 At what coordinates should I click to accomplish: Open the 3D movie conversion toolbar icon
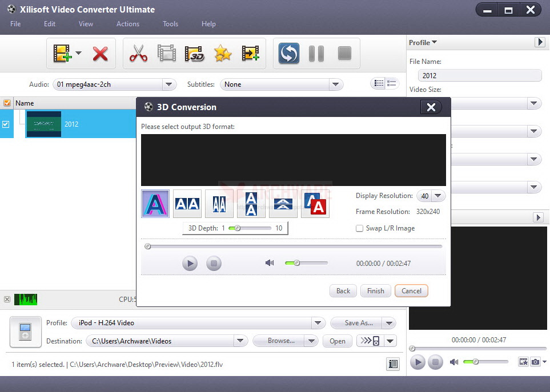click(195, 53)
